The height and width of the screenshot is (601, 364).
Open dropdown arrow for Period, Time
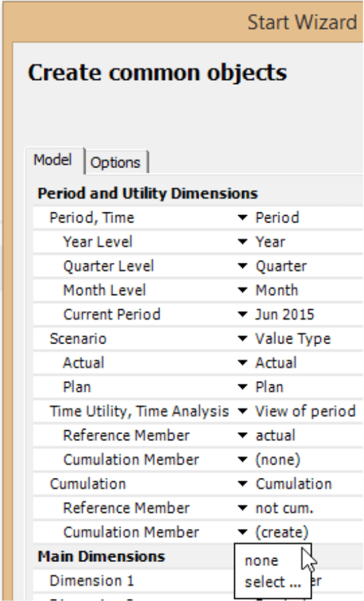242,218
